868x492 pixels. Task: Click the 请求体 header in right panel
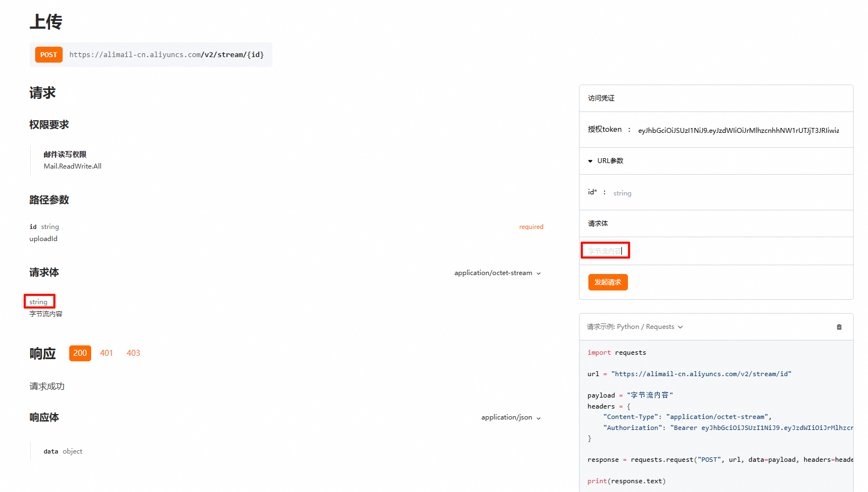tap(598, 223)
